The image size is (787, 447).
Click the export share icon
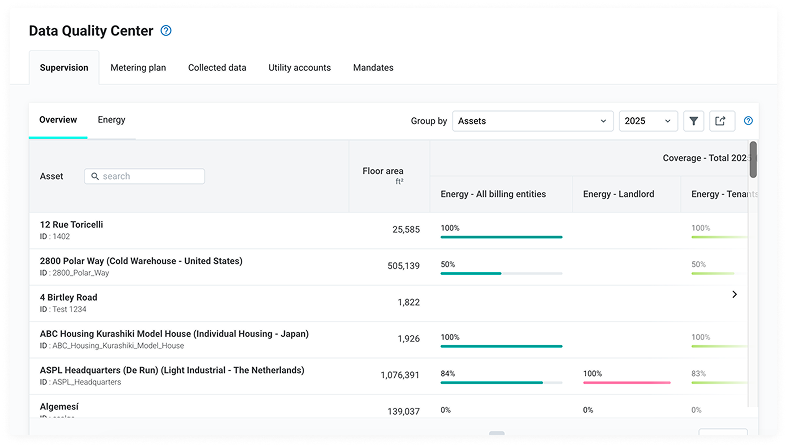721,121
